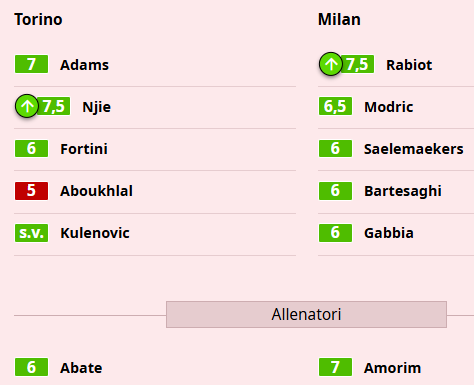Open Fortini's player entry
The width and height of the screenshot is (474, 385).
click(84, 149)
